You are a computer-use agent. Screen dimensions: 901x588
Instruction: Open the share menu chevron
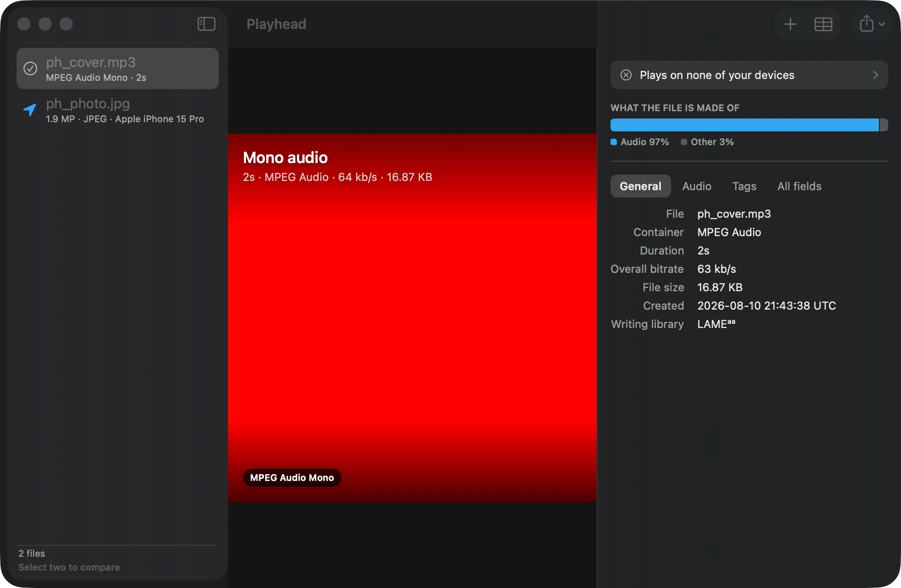click(x=882, y=24)
